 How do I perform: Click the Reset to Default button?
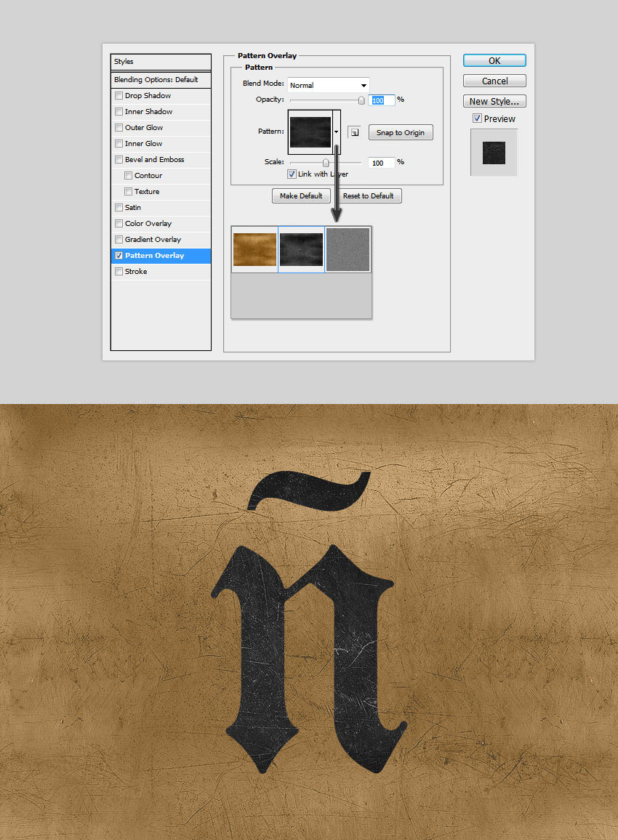[x=368, y=196]
